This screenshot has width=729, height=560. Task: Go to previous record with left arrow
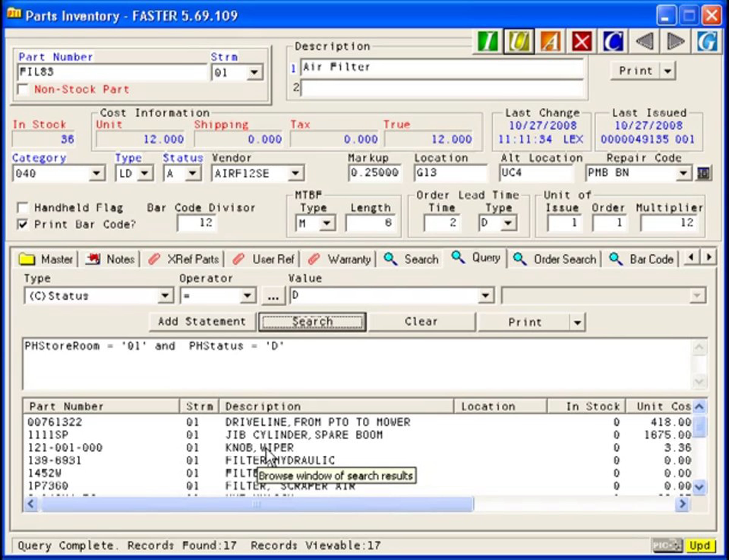[644, 42]
